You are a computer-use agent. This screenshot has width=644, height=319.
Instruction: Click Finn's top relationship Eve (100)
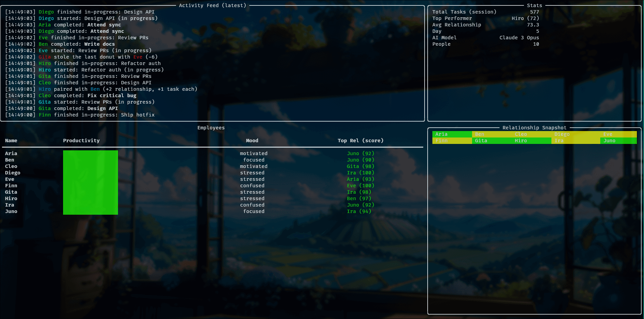pos(360,186)
